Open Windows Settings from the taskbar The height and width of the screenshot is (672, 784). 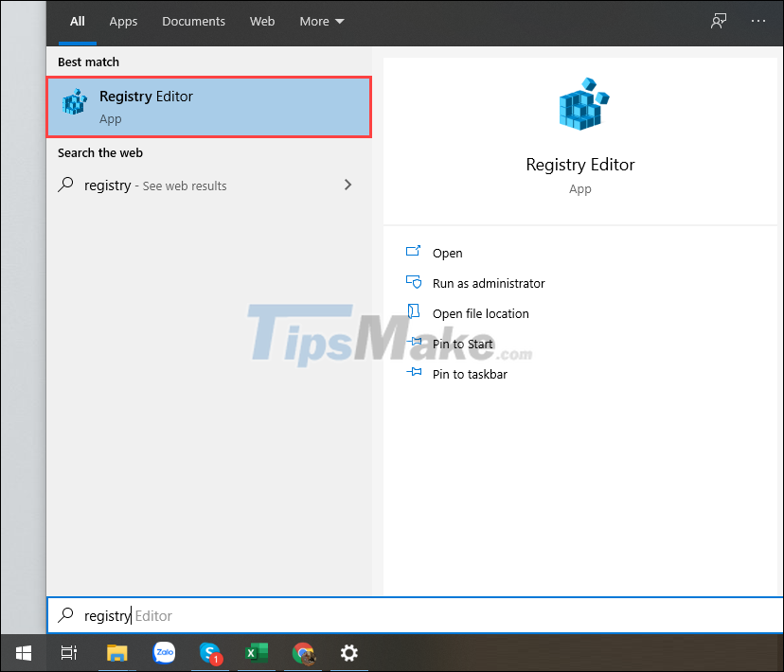[348, 653]
